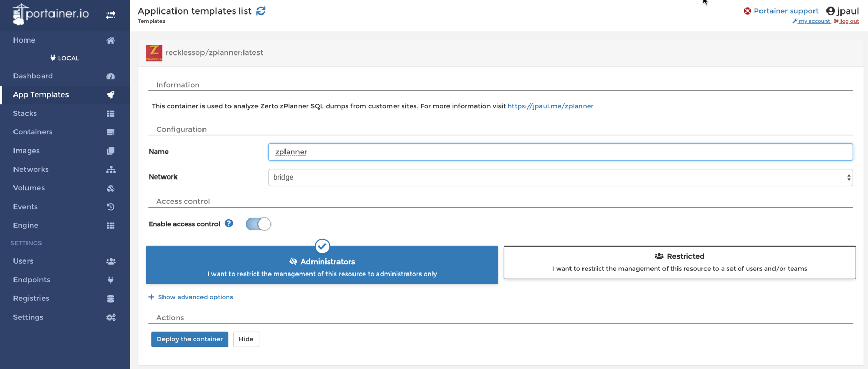The image size is (868, 369).
Task: Click the Events history icon
Action: coord(111,207)
